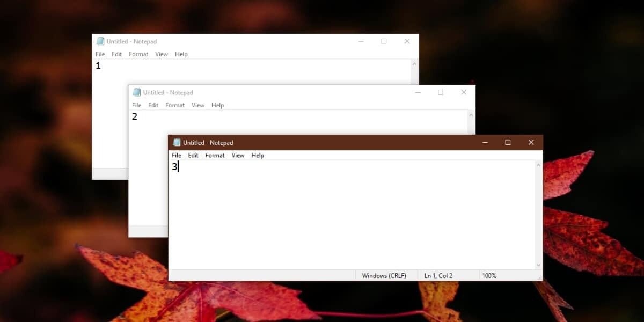The width and height of the screenshot is (644, 322).
Task: Open Edit menu in the middle Notepad window
Action: tap(153, 105)
